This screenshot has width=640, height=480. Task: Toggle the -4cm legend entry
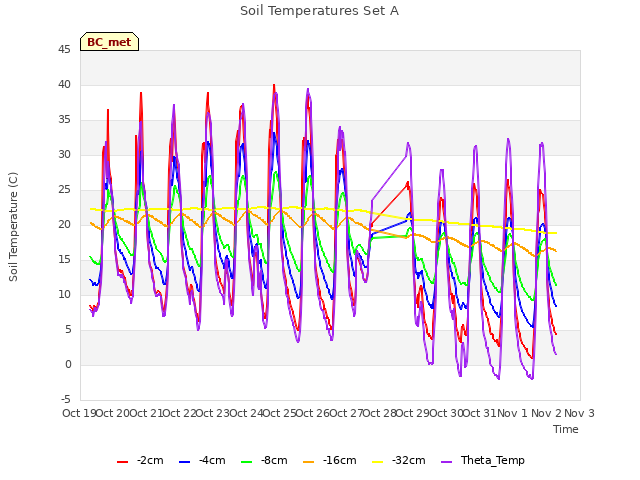pyautogui.click(x=202, y=460)
